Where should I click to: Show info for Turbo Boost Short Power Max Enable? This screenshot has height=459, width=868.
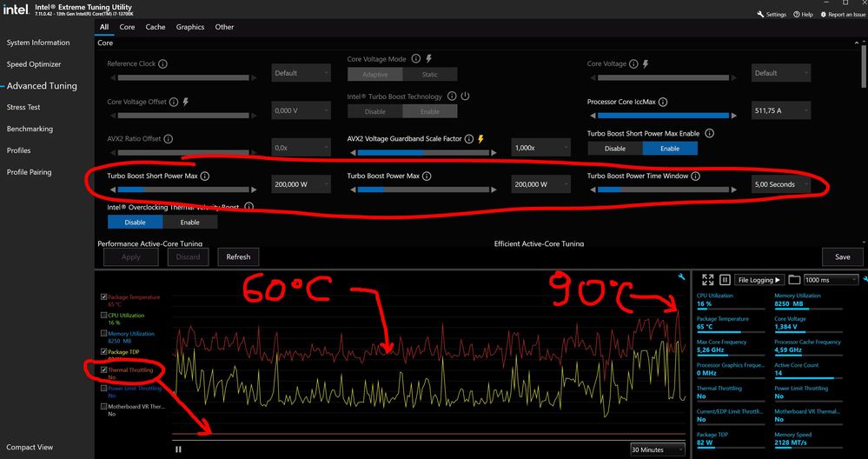[709, 133]
